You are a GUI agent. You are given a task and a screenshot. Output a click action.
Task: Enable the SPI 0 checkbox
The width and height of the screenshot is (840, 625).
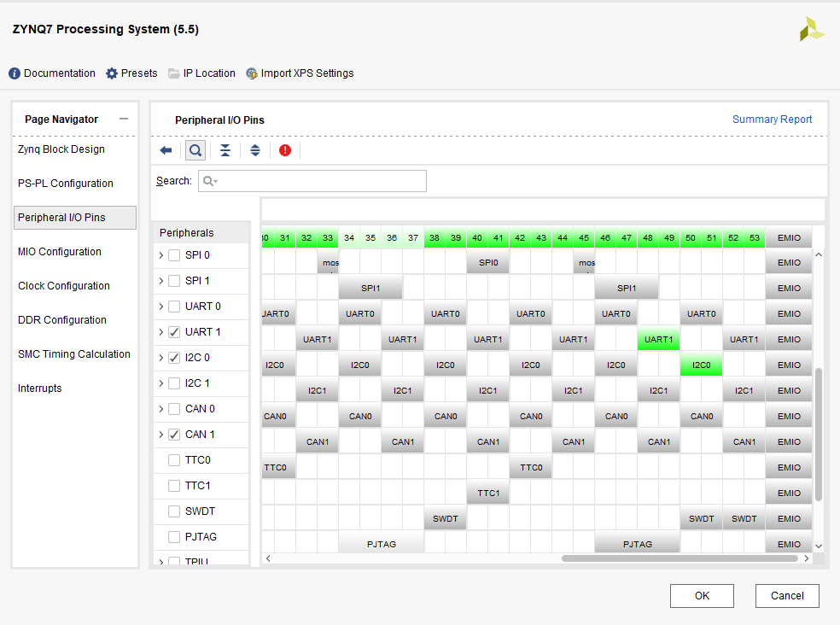(174, 255)
